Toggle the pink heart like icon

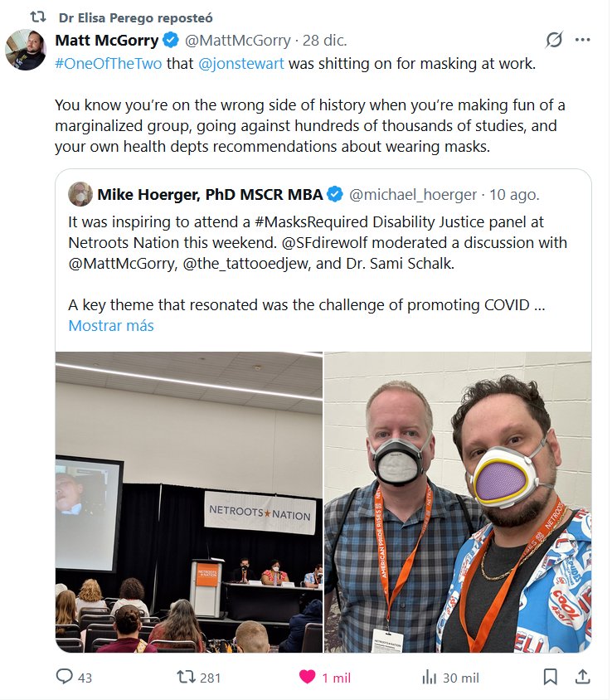pos(307,677)
